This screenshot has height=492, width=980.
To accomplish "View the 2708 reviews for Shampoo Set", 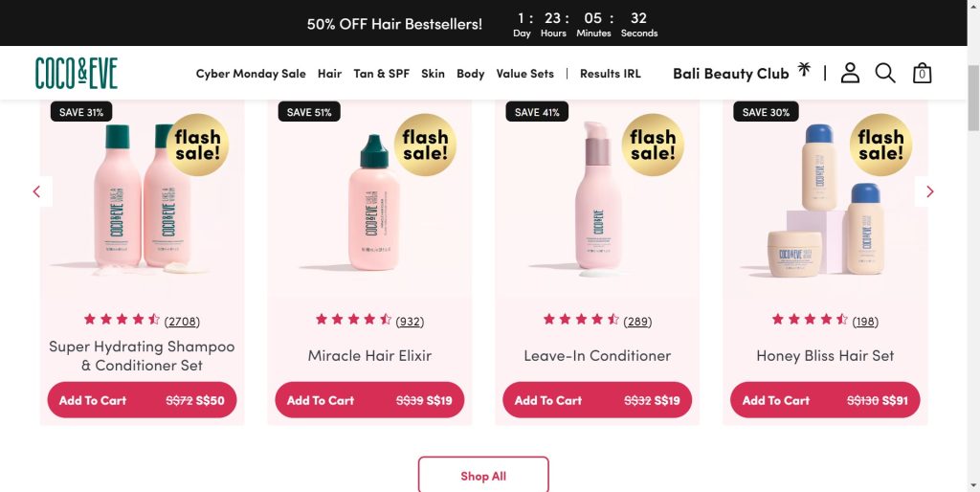I will (x=182, y=322).
